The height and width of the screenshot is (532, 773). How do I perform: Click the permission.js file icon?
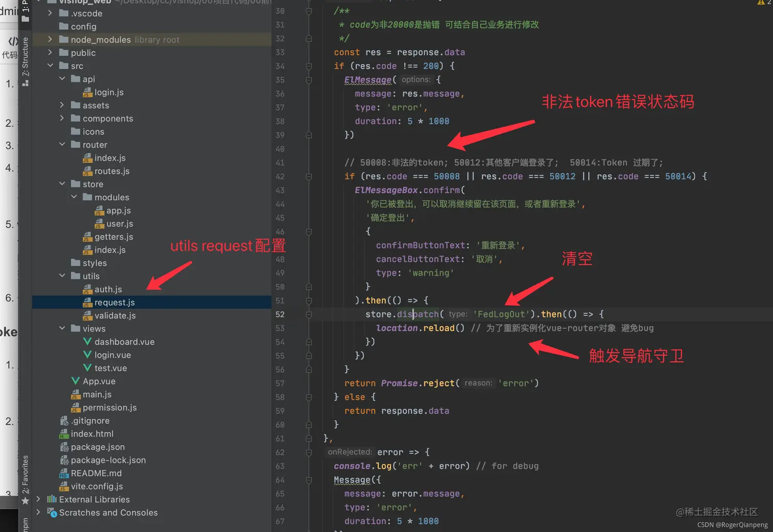(76, 408)
